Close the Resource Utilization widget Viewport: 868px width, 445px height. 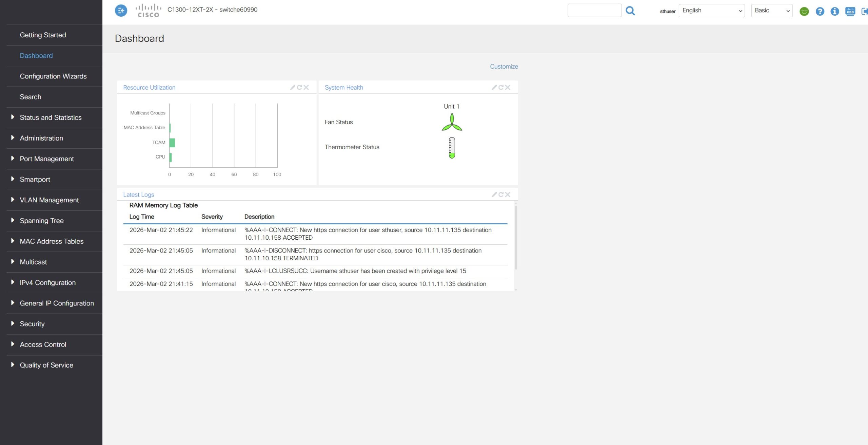pos(306,87)
